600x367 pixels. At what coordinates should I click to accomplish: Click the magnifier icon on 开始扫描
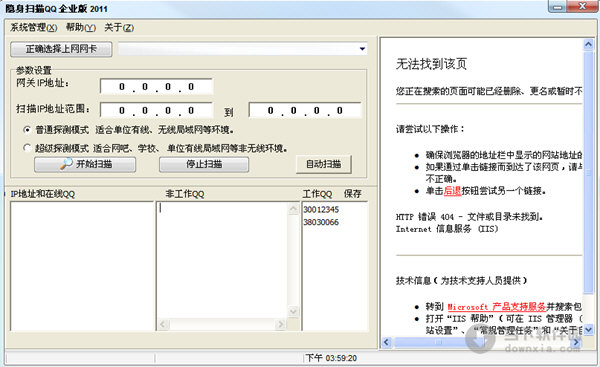[x=66, y=164]
